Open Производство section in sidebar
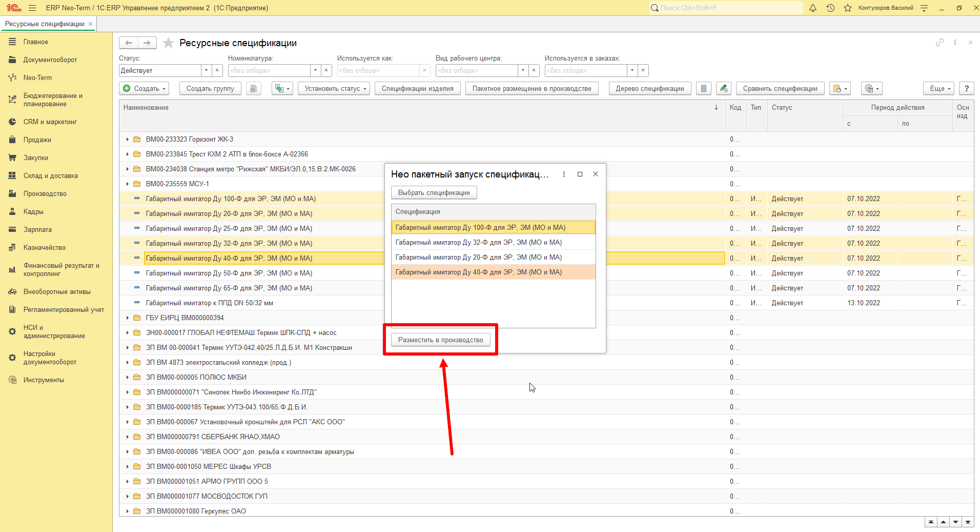Viewport: 980px width, 532px height. click(45, 194)
